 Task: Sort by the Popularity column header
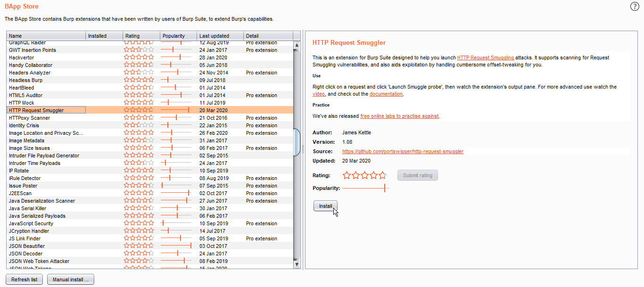(178, 36)
